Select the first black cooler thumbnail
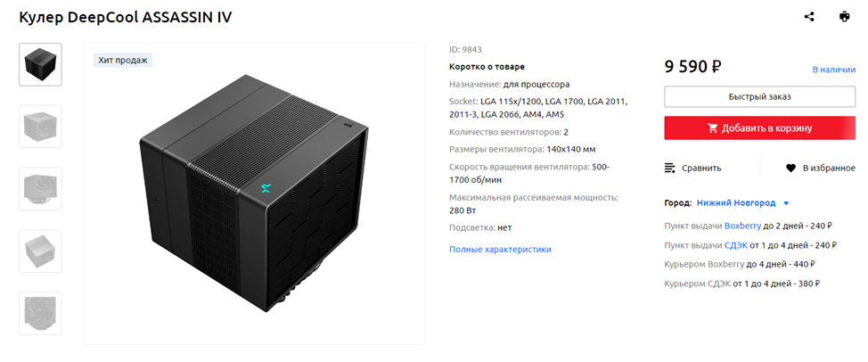Screen dimensions: 868x362 tap(40, 64)
